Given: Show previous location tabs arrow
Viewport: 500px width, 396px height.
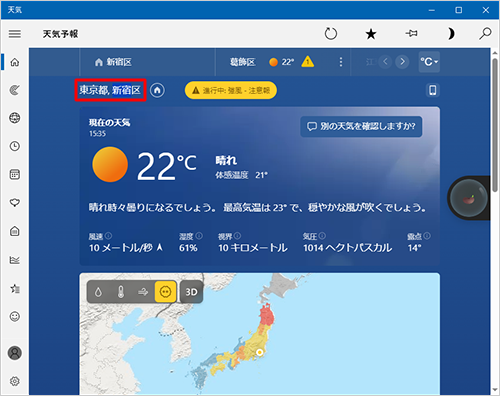Looking at the screenshot, I should (386, 62).
